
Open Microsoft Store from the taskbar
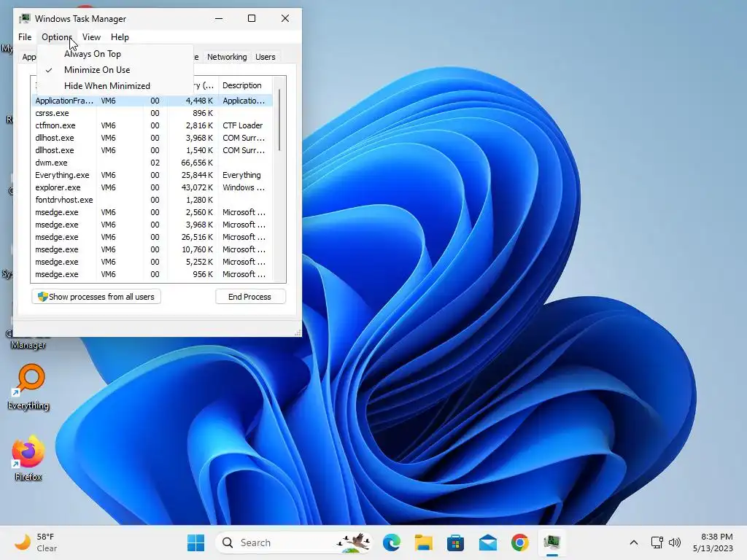(455, 542)
